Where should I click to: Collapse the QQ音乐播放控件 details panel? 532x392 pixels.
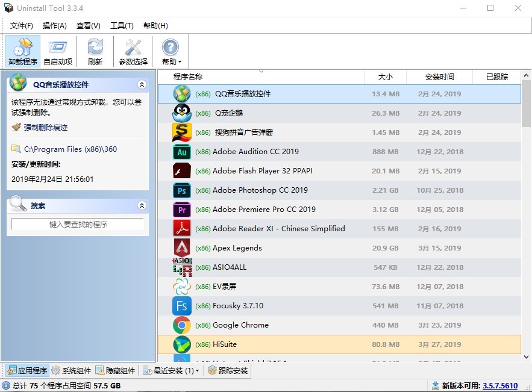[x=142, y=85]
